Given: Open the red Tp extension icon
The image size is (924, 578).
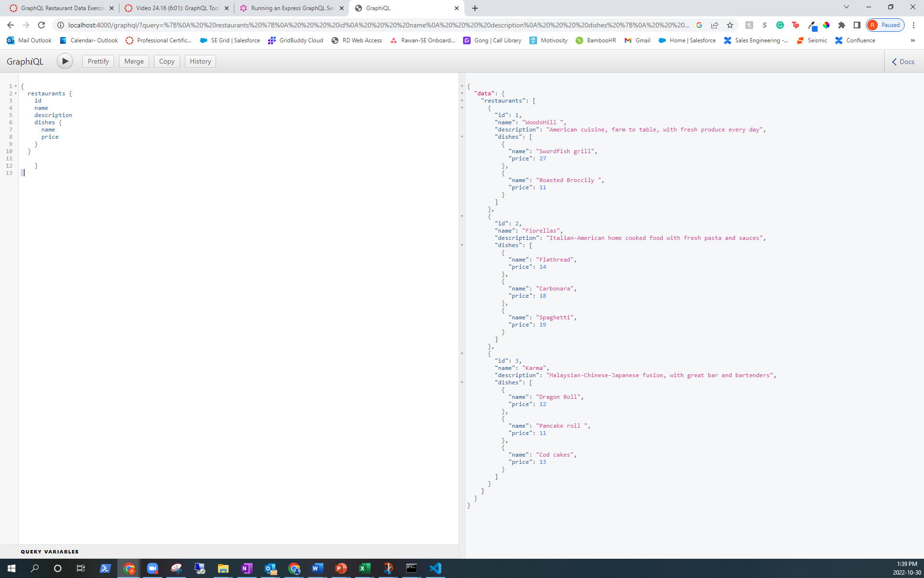Looking at the screenshot, I should pos(796,25).
